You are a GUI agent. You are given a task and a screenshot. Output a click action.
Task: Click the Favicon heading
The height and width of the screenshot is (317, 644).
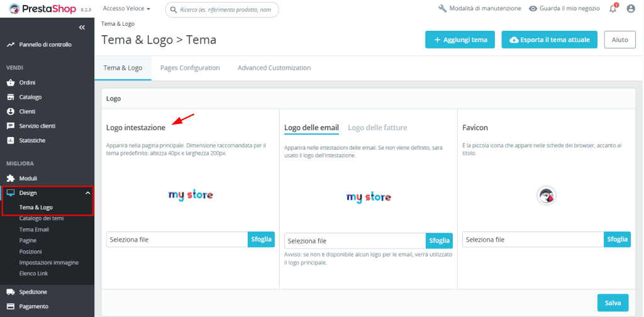pyautogui.click(x=475, y=128)
